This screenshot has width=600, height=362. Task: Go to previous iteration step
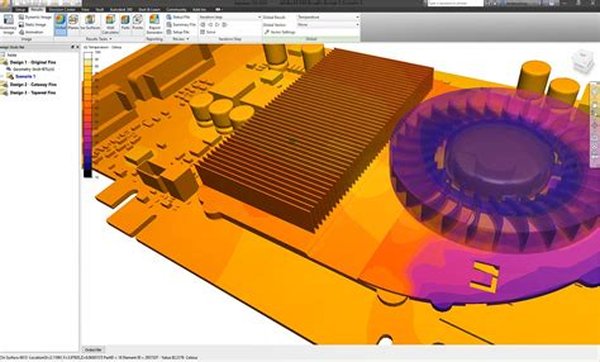point(210,24)
